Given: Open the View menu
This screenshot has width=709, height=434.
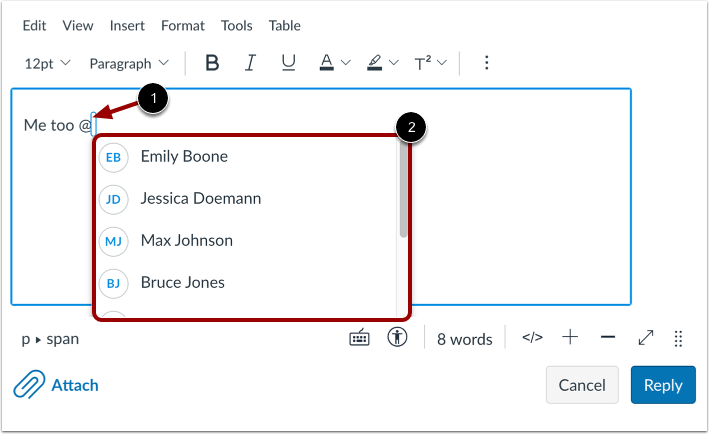Looking at the screenshot, I should 78,25.
